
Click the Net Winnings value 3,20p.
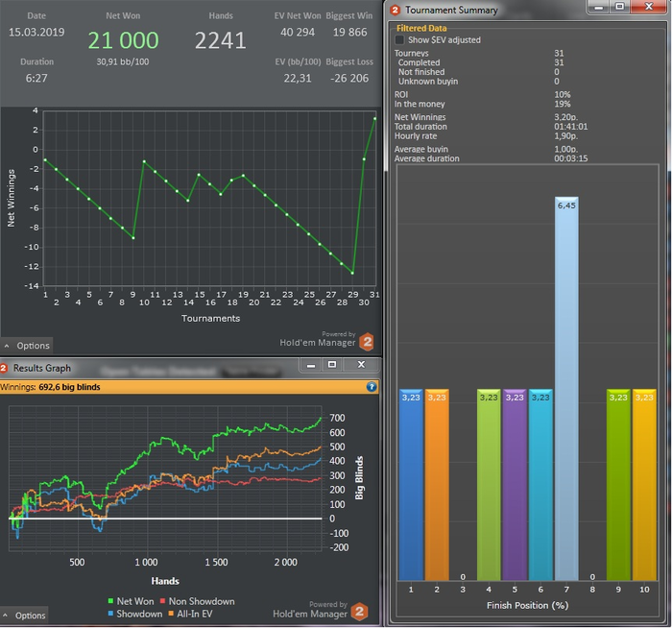(565, 117)
